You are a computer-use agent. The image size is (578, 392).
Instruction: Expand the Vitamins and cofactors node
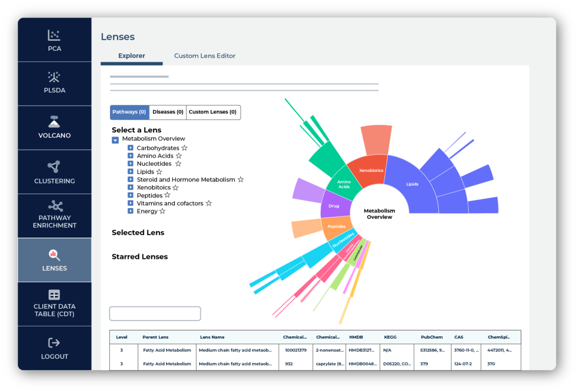[x=130, y=203]
